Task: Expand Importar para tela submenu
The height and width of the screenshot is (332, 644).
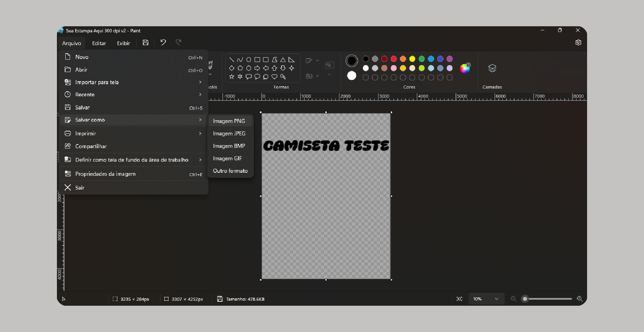Action: tap(133, 82)
